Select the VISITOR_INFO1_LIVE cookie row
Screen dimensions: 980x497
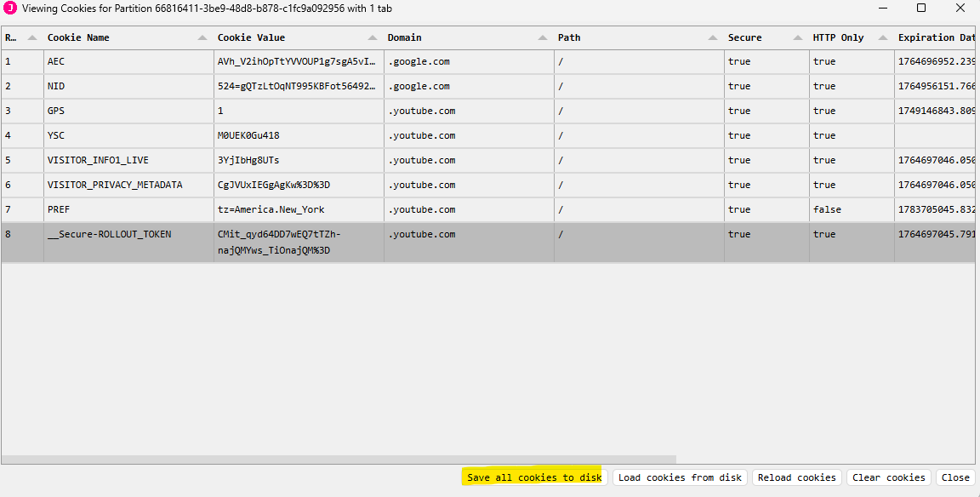point(128,160)
